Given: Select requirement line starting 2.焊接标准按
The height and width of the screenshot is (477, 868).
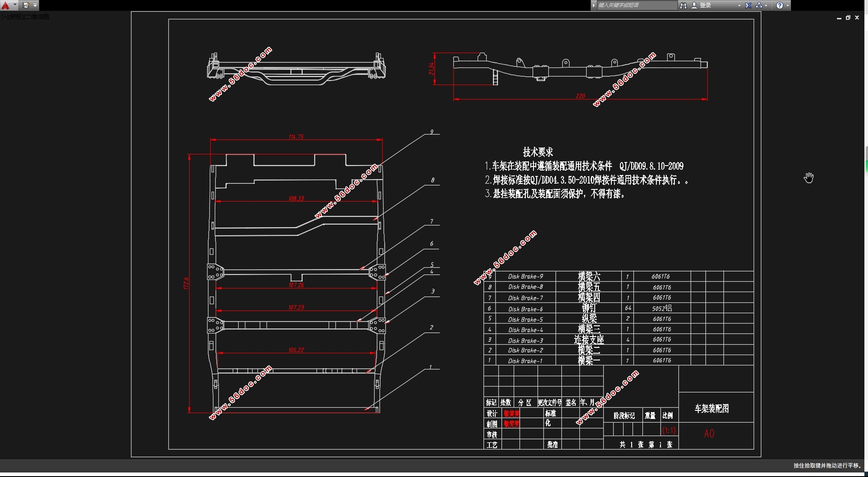Looking at the screenshot, I should pos(587,180).
